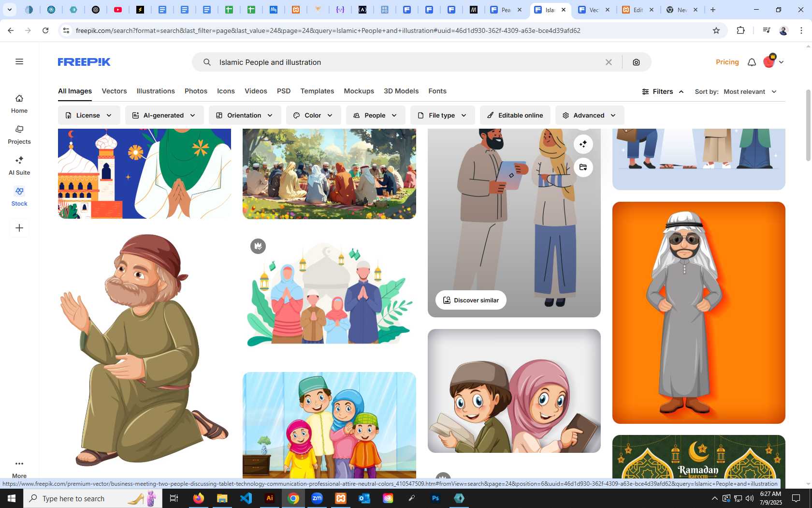Search by image camera icon
The width and height of the screenshot is (812, 508).
[636, 62]
